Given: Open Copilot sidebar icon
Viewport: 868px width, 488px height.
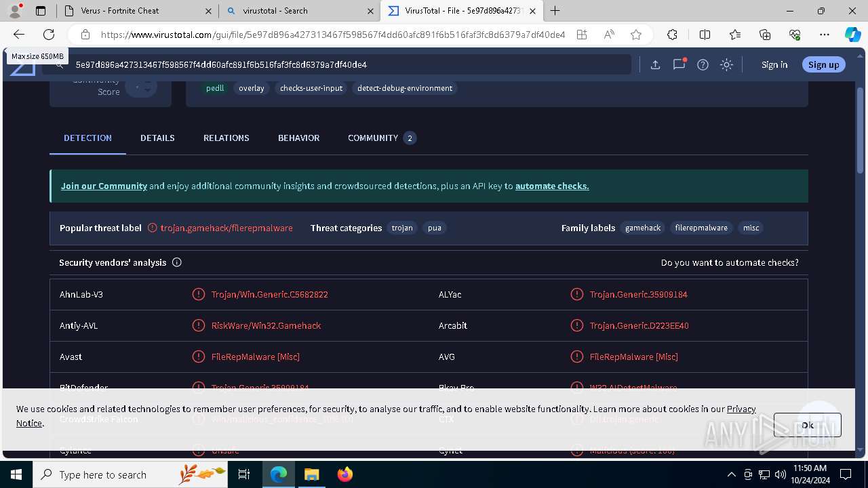Looking at the screenshot, I should coord(852,35).
